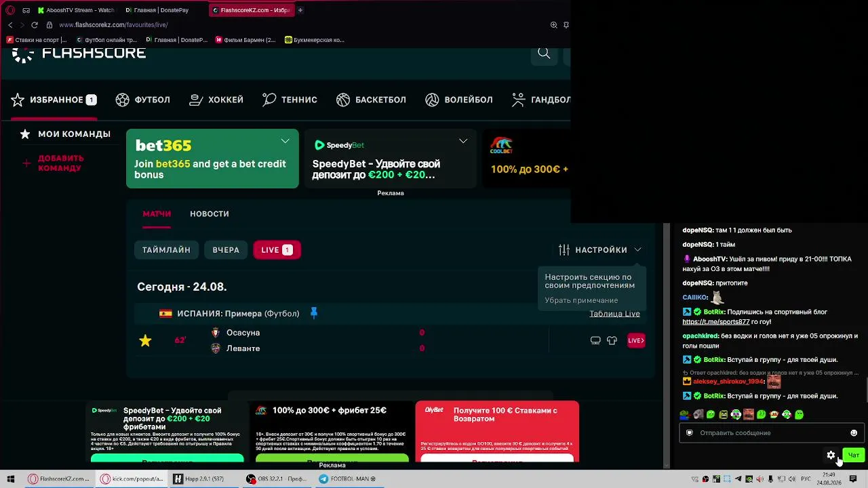Click the chat identity shield icon
This screenshot has height=488, width=868.
pos(690,433)
